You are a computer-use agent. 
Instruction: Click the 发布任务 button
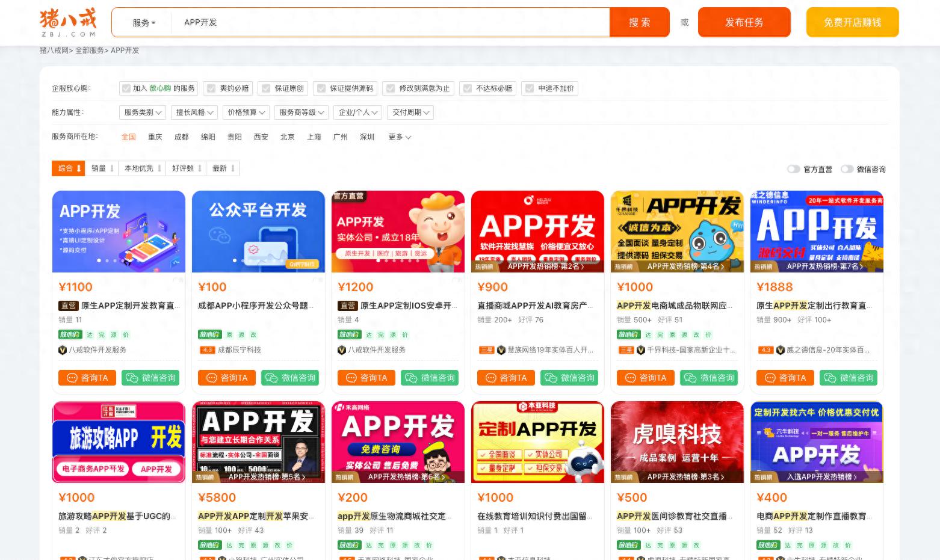[x=744, y=22]
